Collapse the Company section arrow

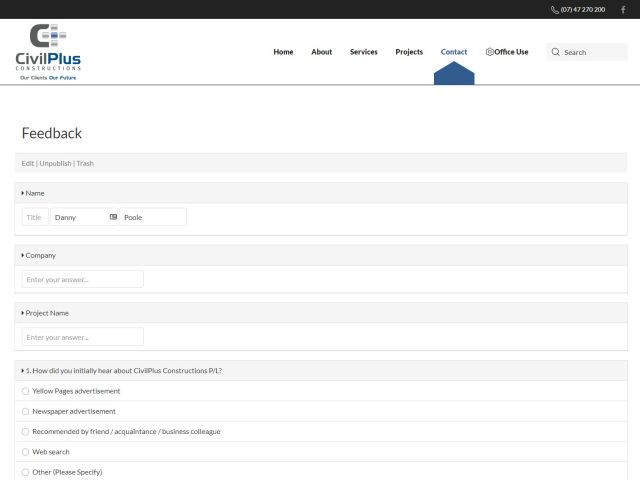tap(22, 255)
